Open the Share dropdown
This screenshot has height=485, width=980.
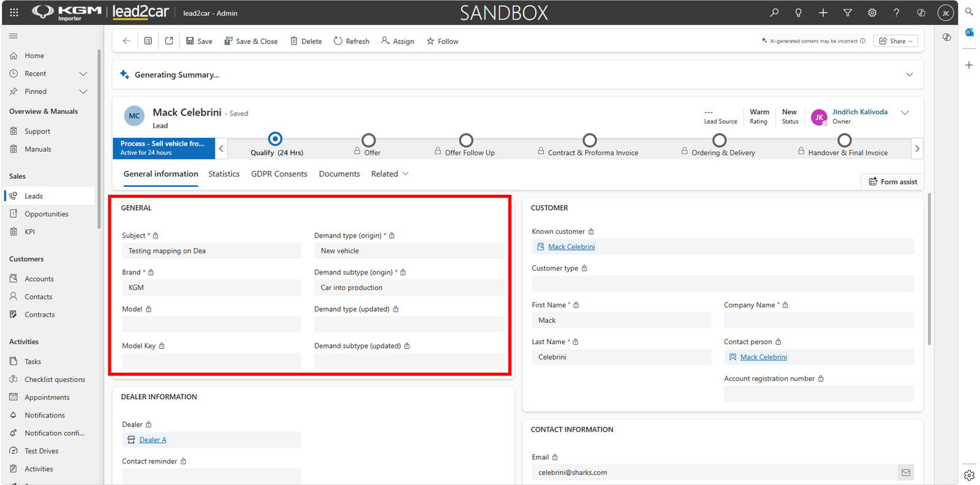pyautogui.click(x=895, y=41)
